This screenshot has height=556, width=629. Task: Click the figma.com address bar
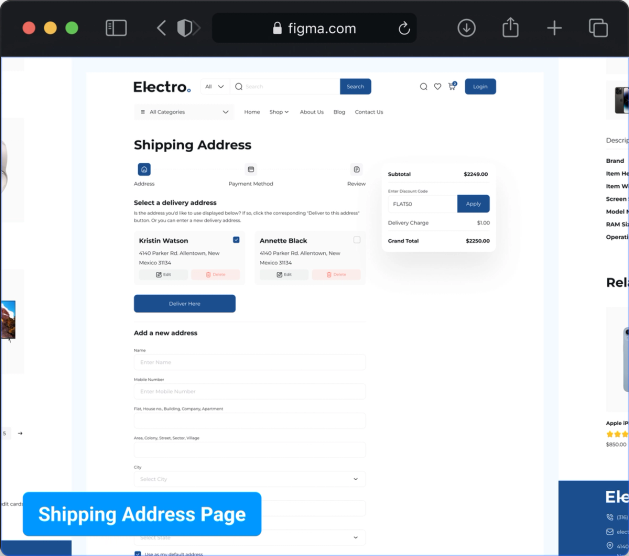[x=314, y=28]
